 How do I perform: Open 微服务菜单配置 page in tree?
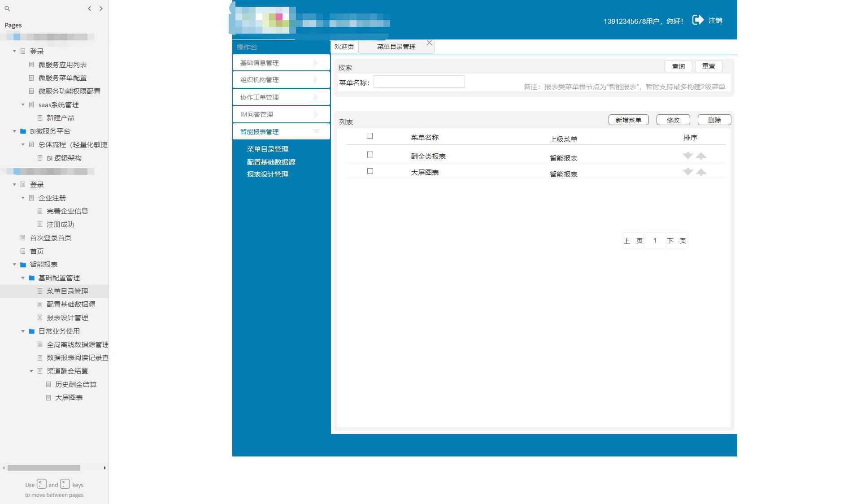pyautogui.click(x=62, y=78)
